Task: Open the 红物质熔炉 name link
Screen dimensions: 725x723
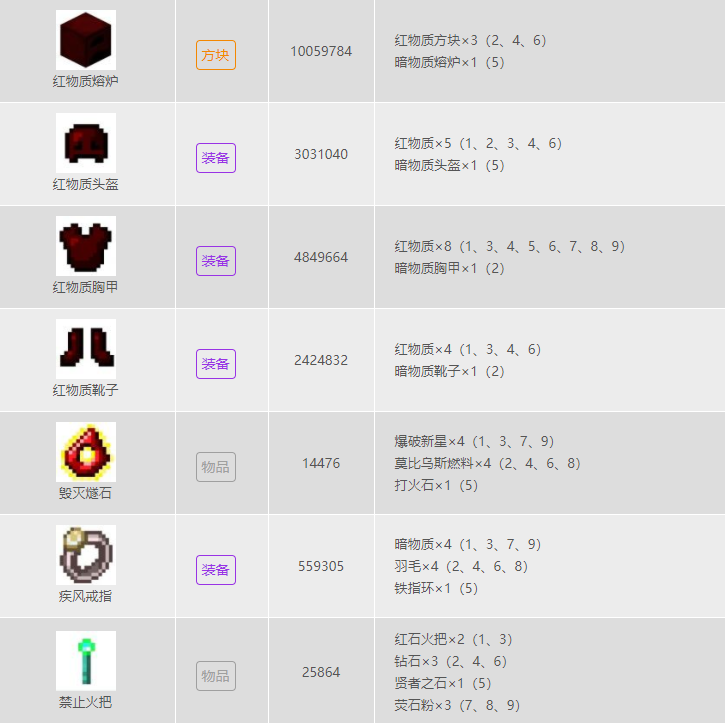Action: point(86,81)
